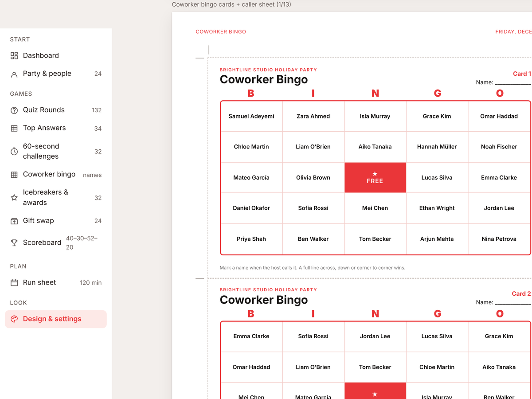The image size is (532, 399).
Task: Click Chloe Martin cell on Card 2
Action: tap(437, 367)
